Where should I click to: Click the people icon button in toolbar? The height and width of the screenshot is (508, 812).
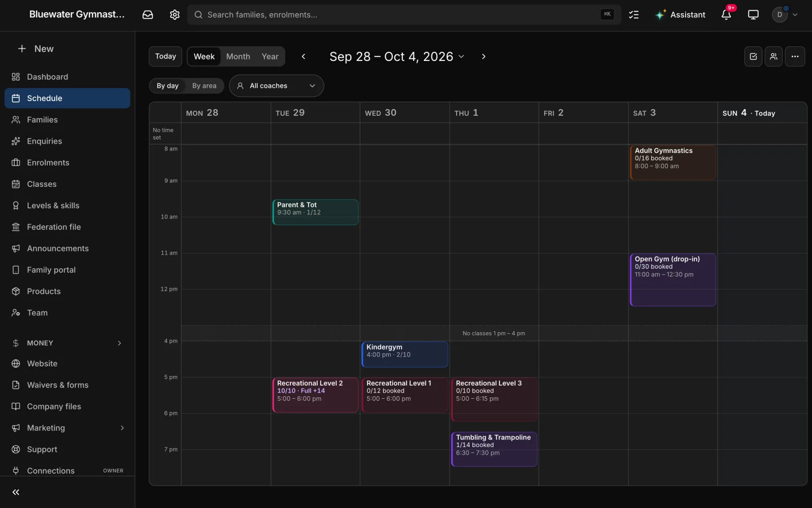(773, 56)
